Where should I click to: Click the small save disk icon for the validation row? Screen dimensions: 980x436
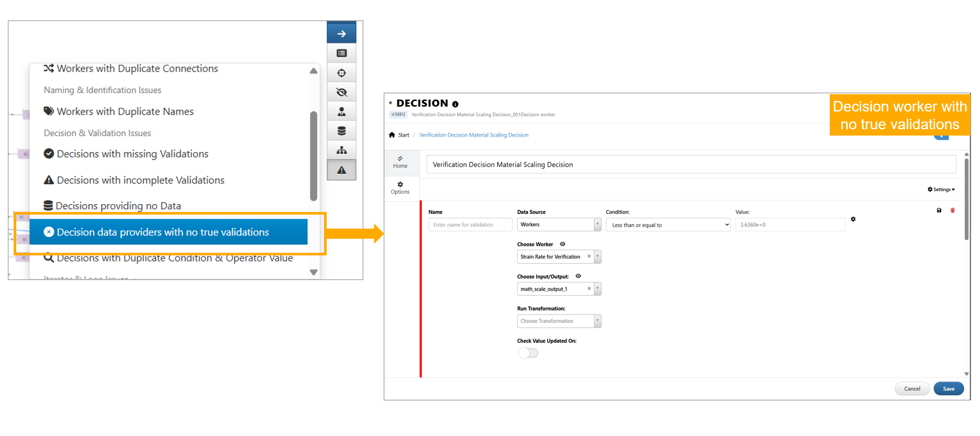[x=939, y=210]
